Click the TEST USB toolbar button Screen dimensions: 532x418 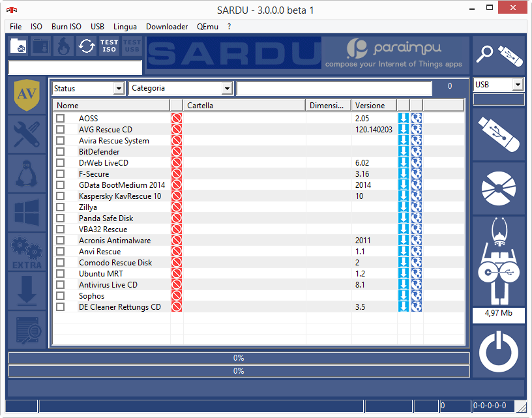(x=132, y=46)
